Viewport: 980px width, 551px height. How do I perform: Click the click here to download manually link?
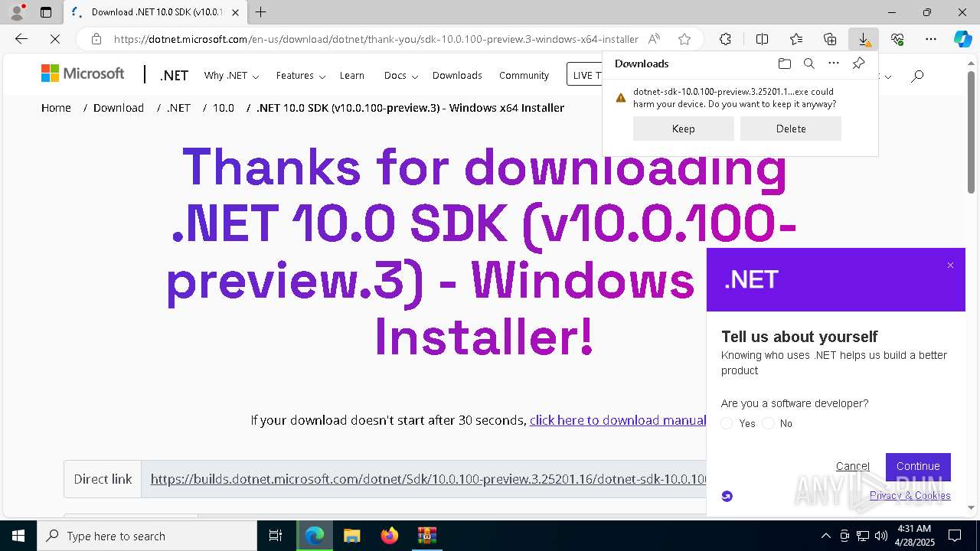pos(618,420)
